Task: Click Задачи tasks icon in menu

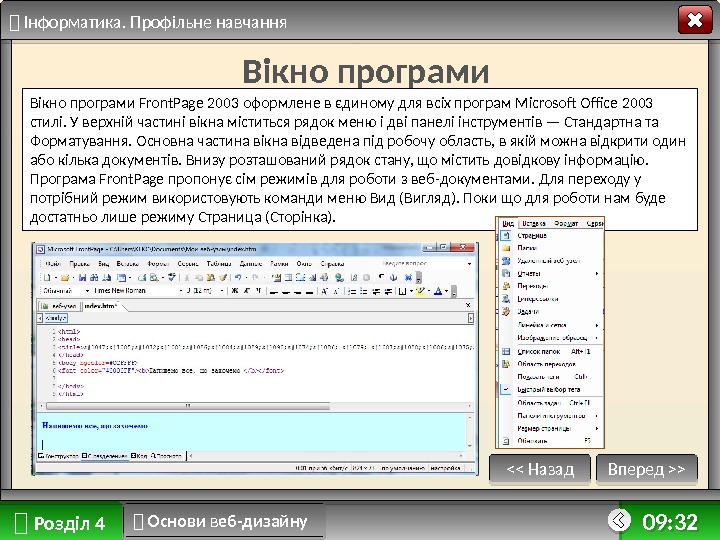Action: pyautogui.click(x=506, y=311)
